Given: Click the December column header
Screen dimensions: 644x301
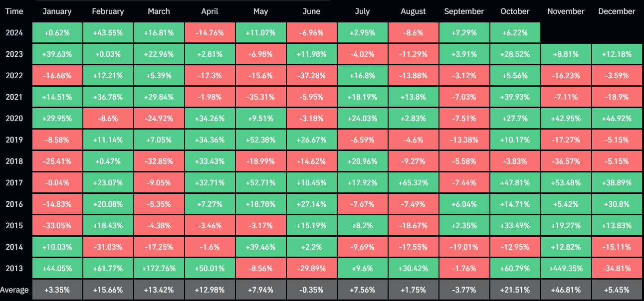Looking at the screenshot, I should click(x=617, y=11).
